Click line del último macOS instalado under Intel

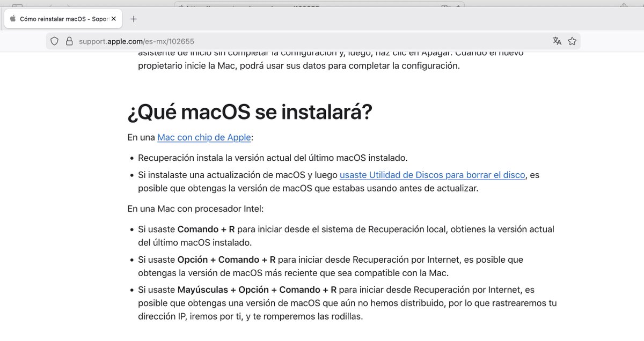pos(195,242)
